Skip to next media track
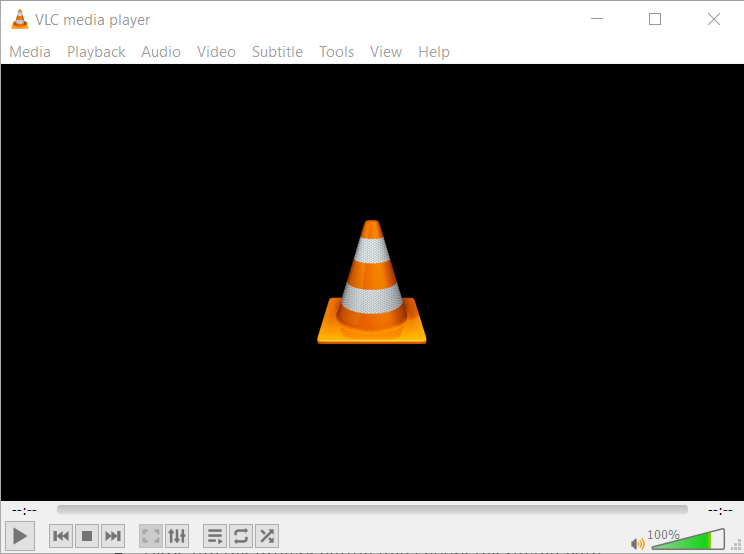This screenshot has width=744, height=554. (113, 536)
